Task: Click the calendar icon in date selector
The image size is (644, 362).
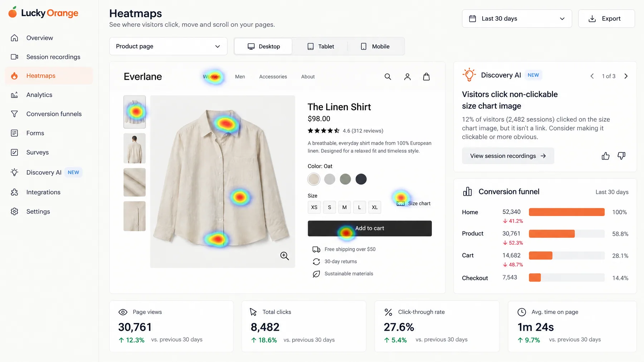Action: pos(473,19)
